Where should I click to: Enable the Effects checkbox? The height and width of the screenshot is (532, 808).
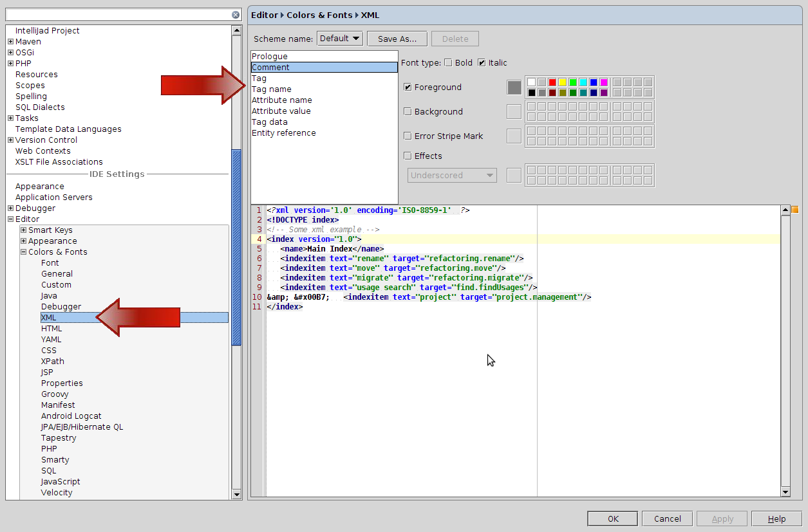tap(408, 156)
